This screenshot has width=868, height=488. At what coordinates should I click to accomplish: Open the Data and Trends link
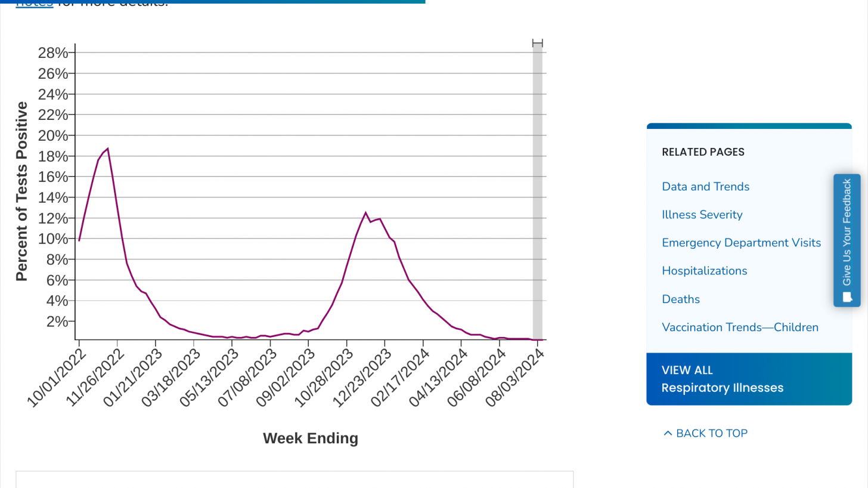tap(705, 187)
